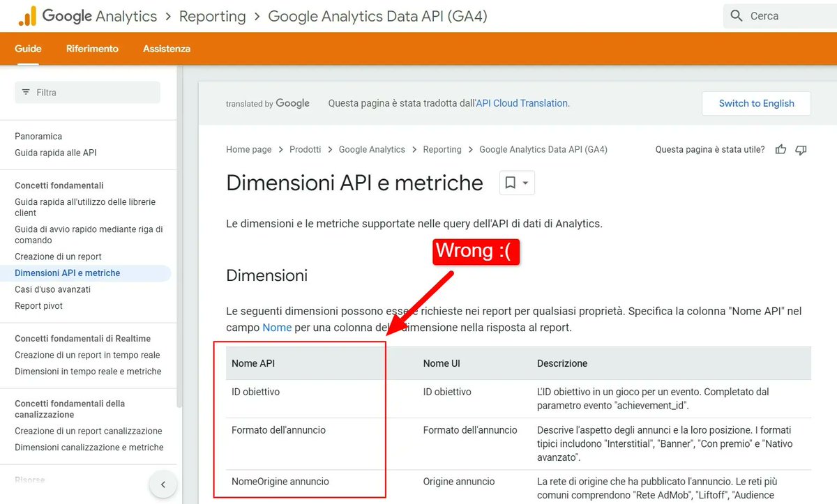Click Origine annuncio table cell
The height and width of the screenshot is (504, 837).
459,481
